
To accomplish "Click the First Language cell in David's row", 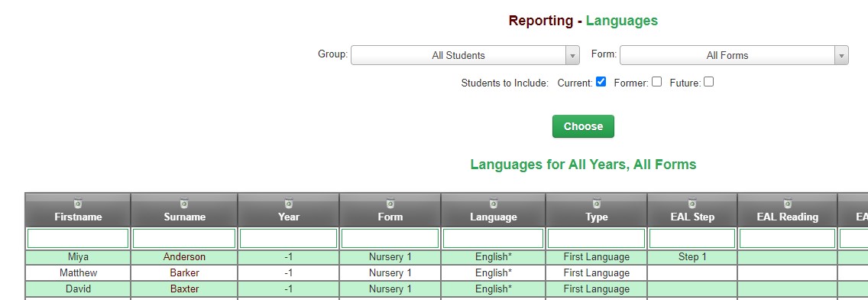I will [596, 289].
